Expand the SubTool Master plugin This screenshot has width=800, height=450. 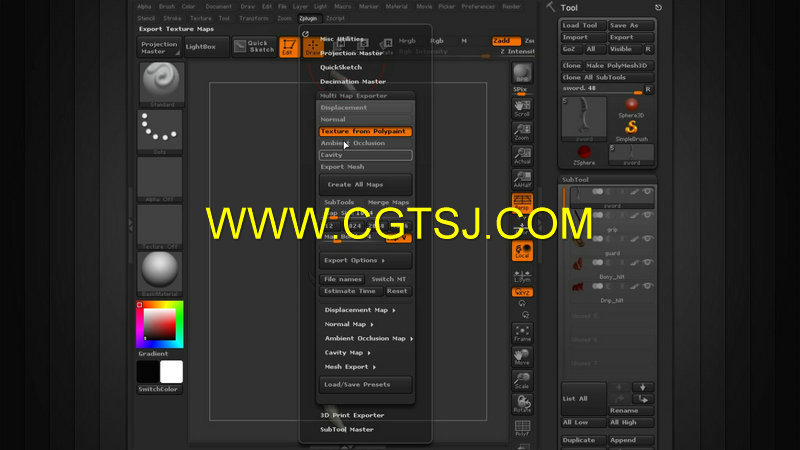[x=346, y=430]
